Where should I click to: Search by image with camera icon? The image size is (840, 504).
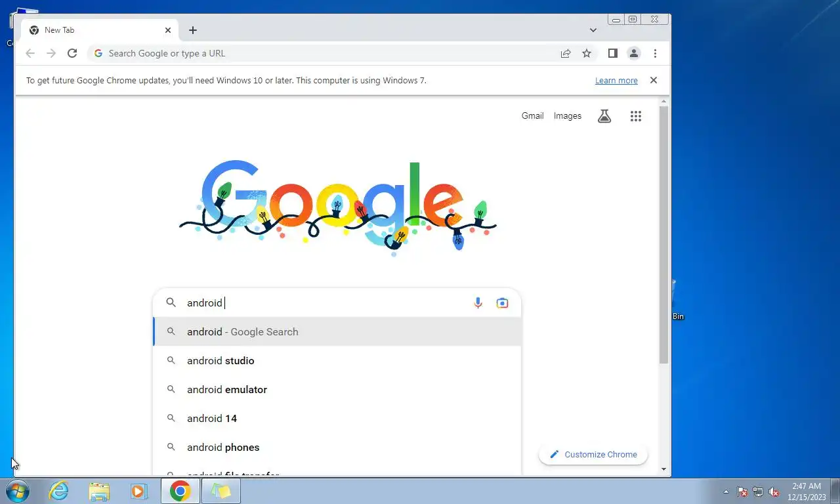click(502, 303)
